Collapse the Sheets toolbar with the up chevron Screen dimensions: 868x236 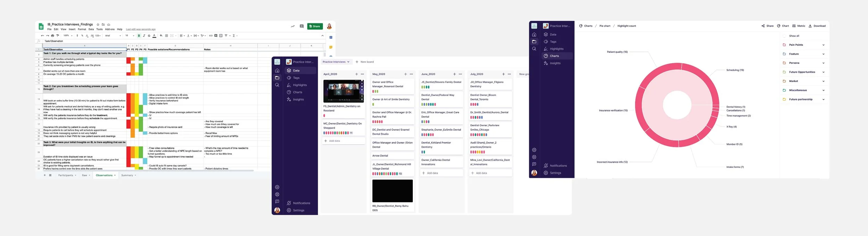[x=322, y=35]
